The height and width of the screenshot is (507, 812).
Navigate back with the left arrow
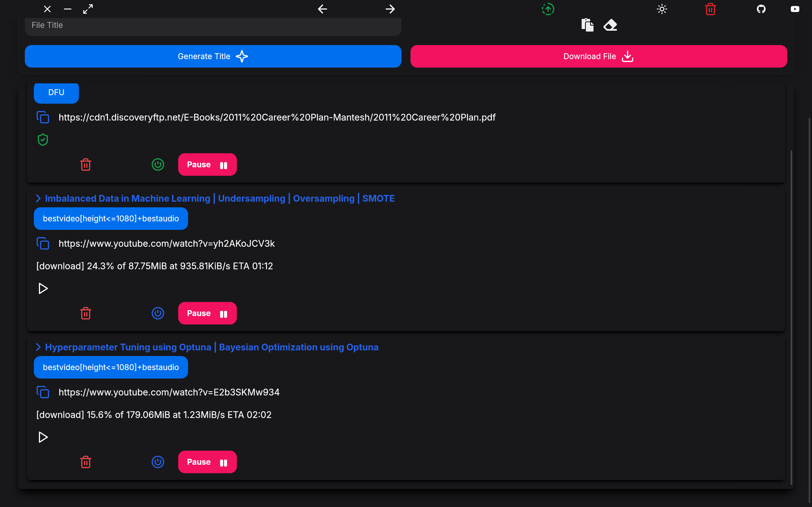pos(323,9)
